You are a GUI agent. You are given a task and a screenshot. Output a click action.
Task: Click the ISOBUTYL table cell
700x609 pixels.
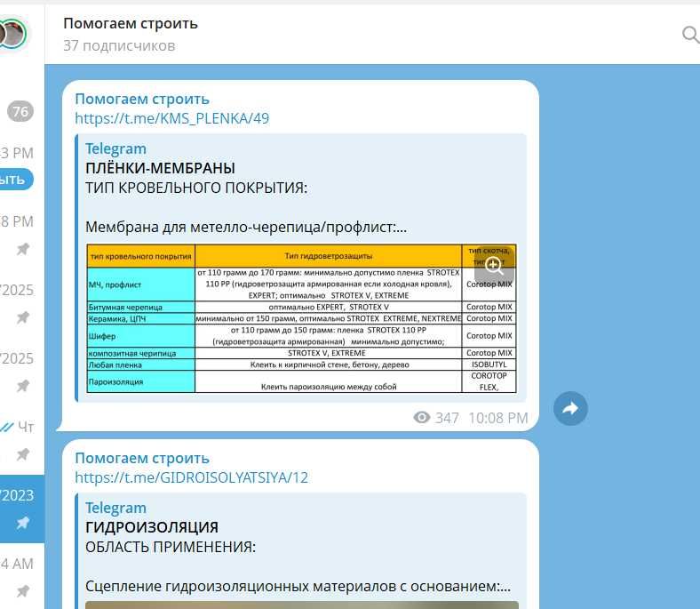pos(489,365)
